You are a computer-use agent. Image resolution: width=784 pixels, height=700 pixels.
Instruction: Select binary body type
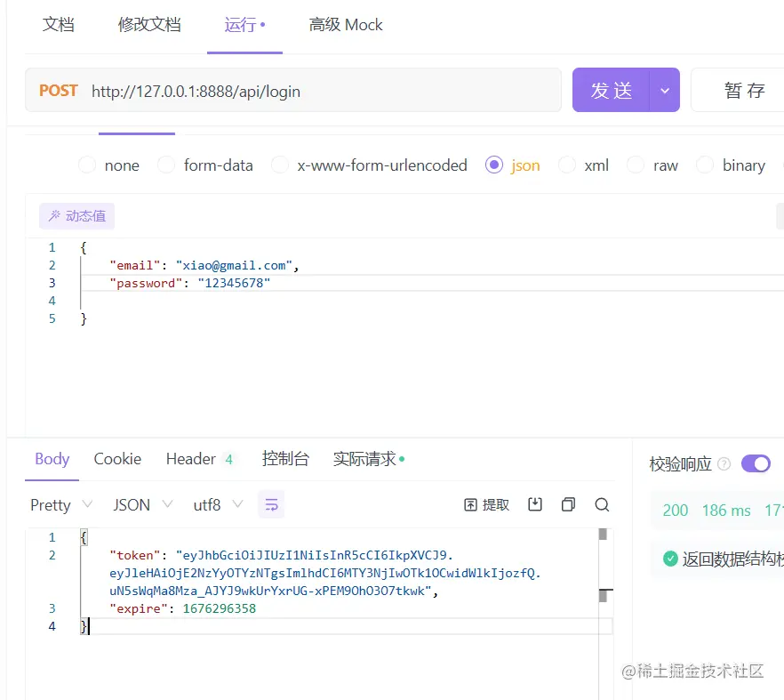pyautogui.click(x=731, y=165)
